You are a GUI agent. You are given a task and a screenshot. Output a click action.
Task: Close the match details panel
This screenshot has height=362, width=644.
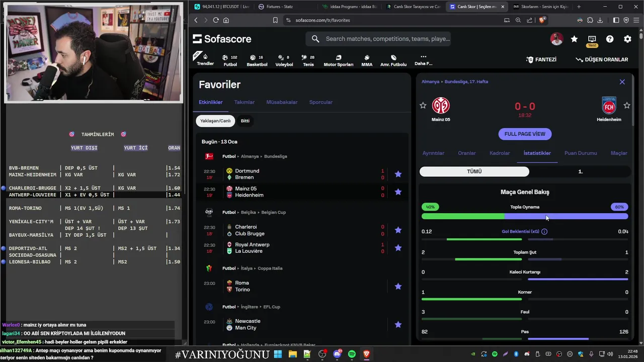point(622,81)
